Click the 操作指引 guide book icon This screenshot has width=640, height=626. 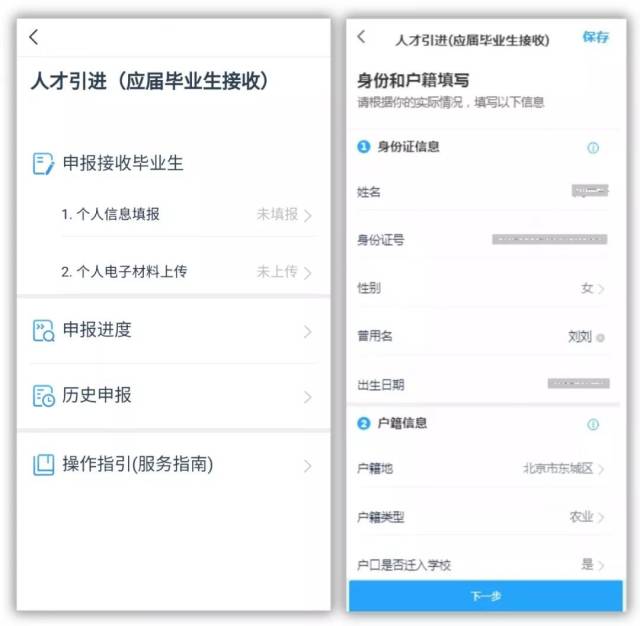[x=43, y=464]
